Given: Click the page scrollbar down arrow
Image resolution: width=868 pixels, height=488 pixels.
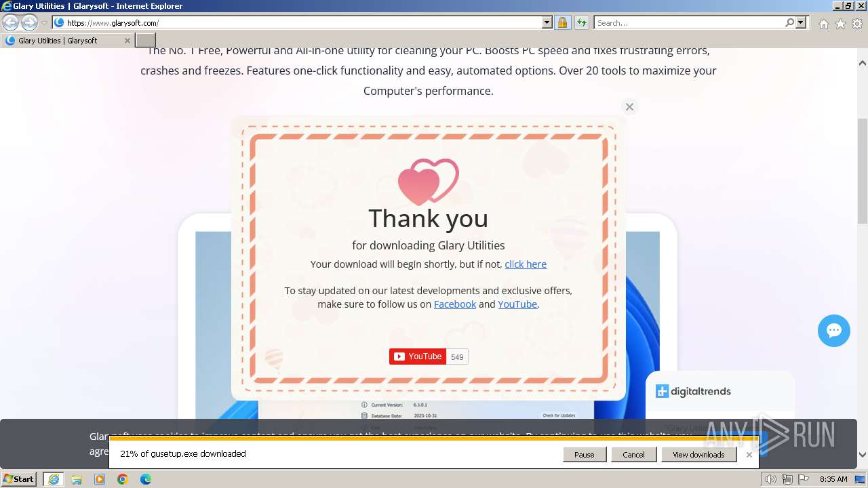Looking at the screenshot, I should 863,455.
